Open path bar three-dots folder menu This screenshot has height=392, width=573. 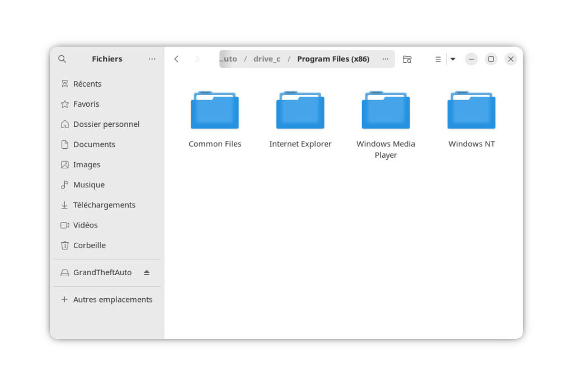pos(385,59)
